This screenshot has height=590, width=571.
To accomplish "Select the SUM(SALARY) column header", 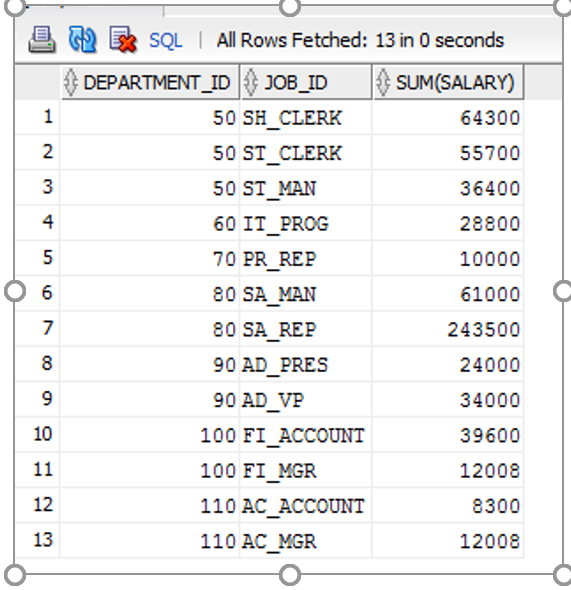I will (x=448, y=82).
